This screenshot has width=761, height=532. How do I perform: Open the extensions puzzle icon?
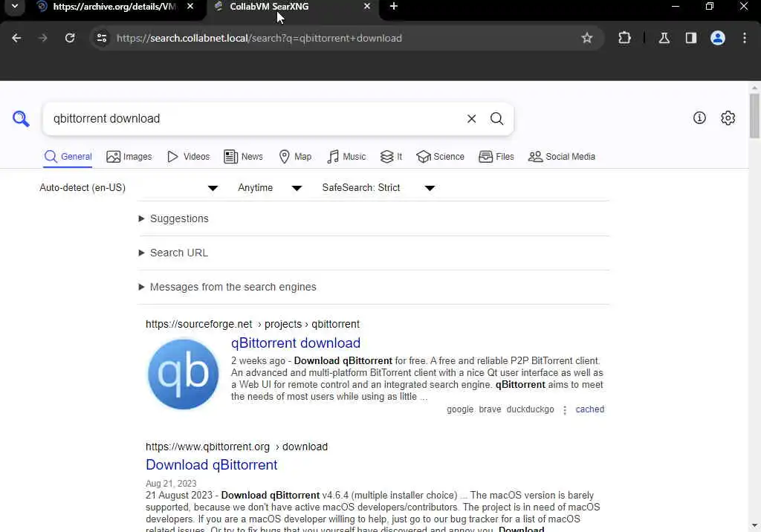click(624, 38)
